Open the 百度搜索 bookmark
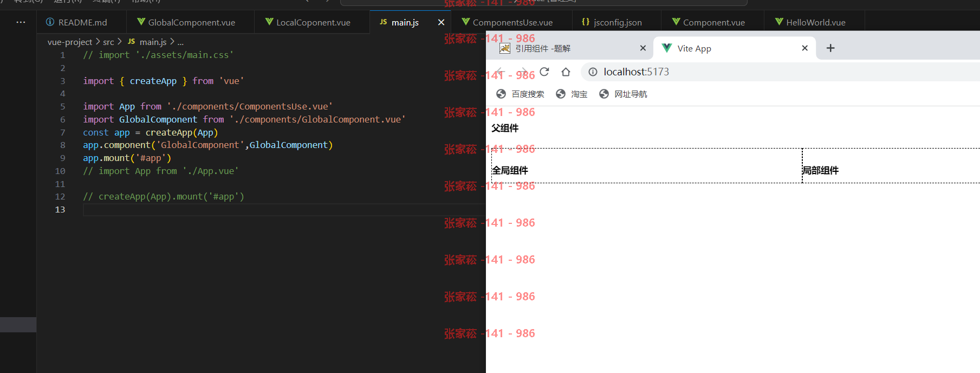This screenshot has width=980, height=373. (x=520, y=94)
